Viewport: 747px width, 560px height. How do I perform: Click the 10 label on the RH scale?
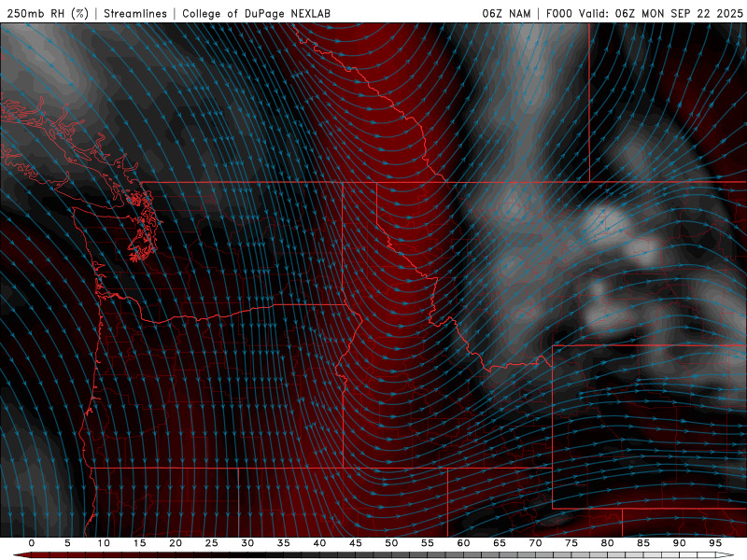[104, 543]
